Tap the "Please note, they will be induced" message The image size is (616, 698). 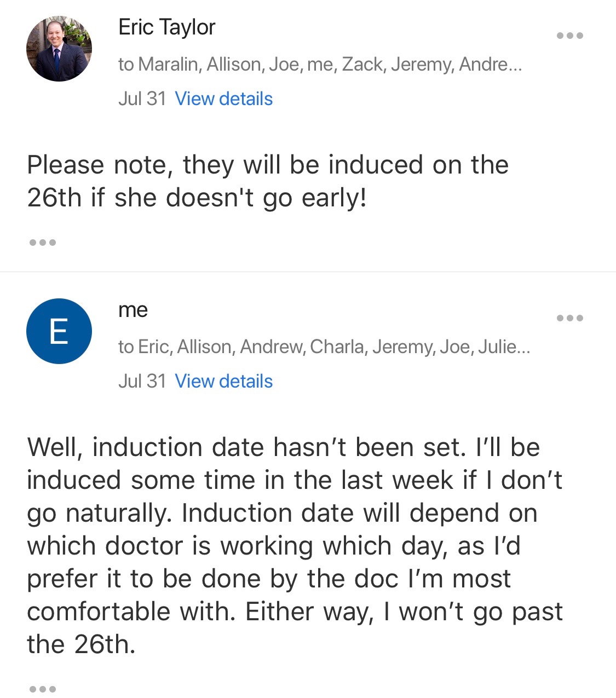pyautogui.click(x=268, y=181)
